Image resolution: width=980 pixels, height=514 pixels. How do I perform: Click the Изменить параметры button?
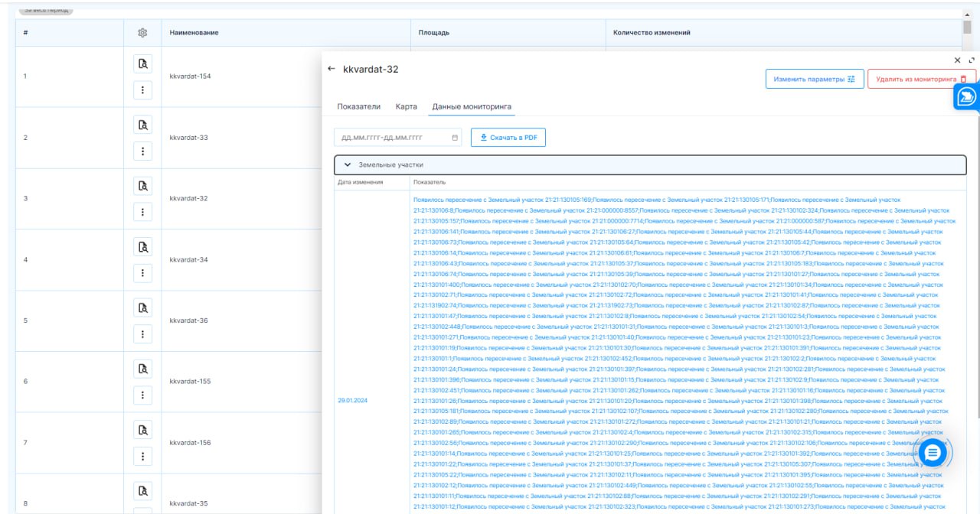click(x=814, y=79)
